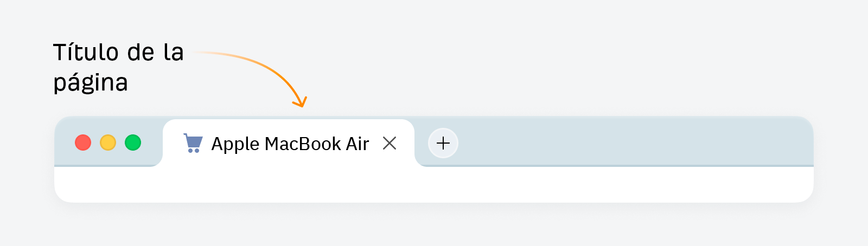Click the tab bar gap between green button and tab

tap(152, 142)
